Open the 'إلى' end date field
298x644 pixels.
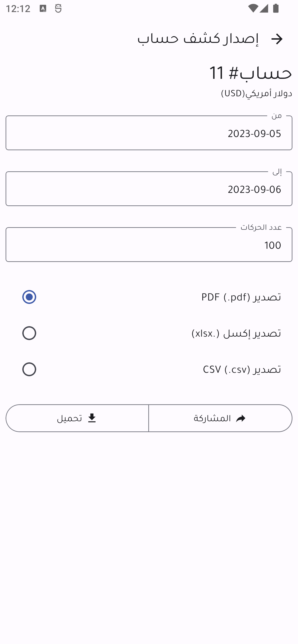click(x=149, y=189)
